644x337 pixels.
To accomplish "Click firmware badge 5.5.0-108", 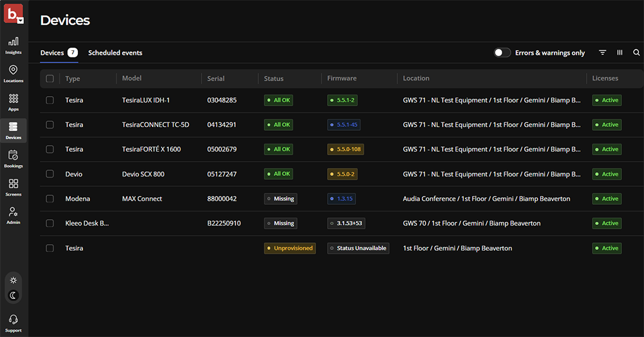I will [345, 149].
